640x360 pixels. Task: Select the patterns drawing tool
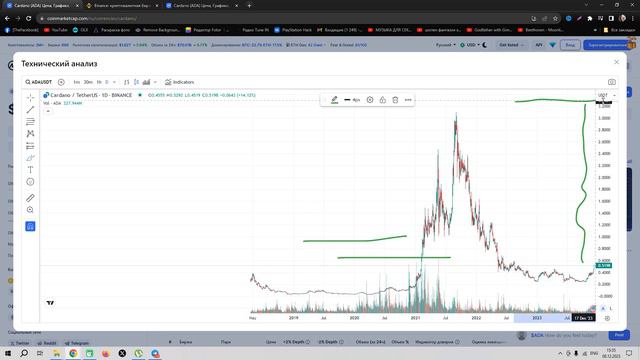click(30, 133)
